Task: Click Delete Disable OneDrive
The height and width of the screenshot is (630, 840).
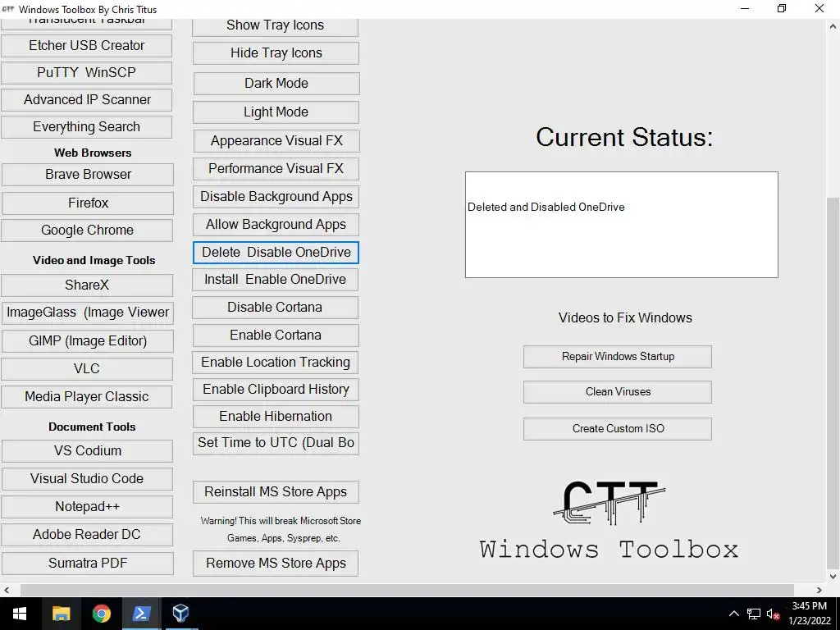Action: (276, 253)
